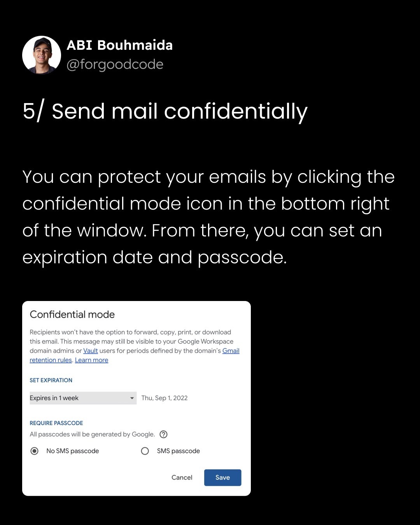Click the "5/ Send mail confidentially" heading
This screenshot has height=525, width=420.
click(165, 112)
